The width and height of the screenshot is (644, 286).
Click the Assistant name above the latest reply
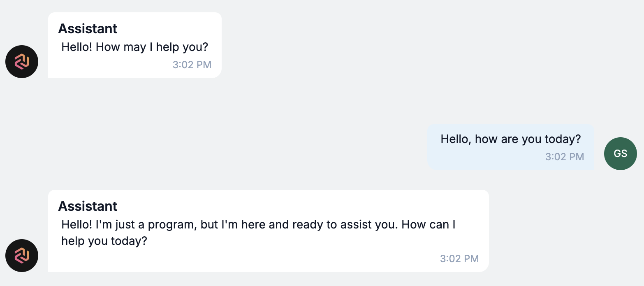point(88,206)
